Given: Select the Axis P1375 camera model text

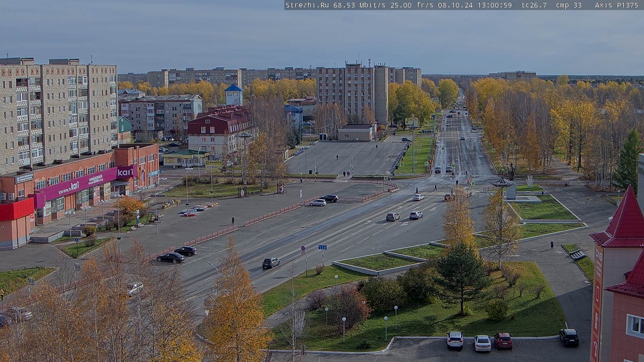Looking at the screenshot, I should click(617, 5).
